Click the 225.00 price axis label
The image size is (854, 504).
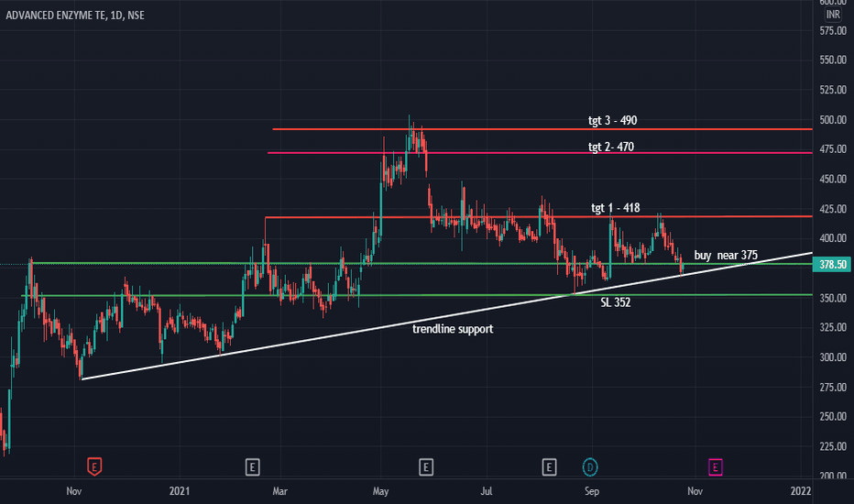[x=833, y=446]
